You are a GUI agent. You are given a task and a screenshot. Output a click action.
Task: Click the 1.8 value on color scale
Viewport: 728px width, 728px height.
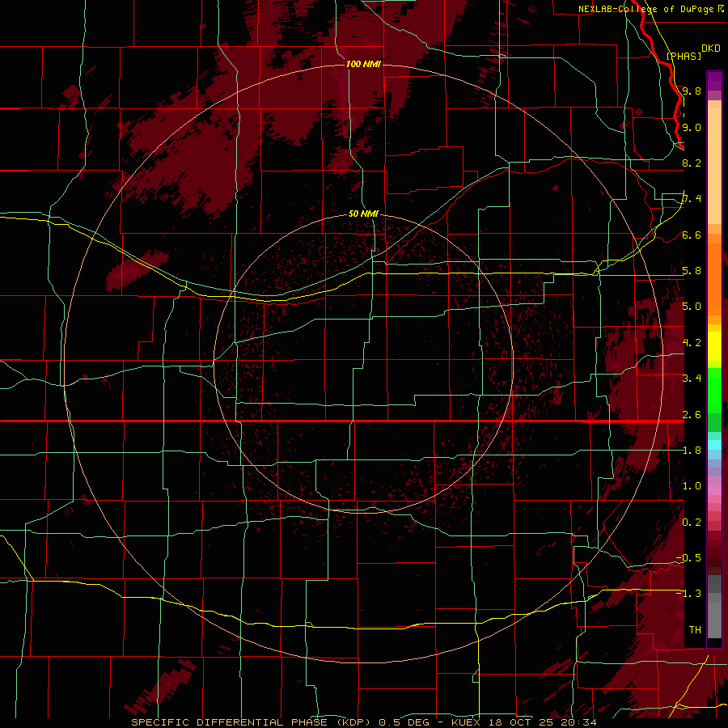692,450
